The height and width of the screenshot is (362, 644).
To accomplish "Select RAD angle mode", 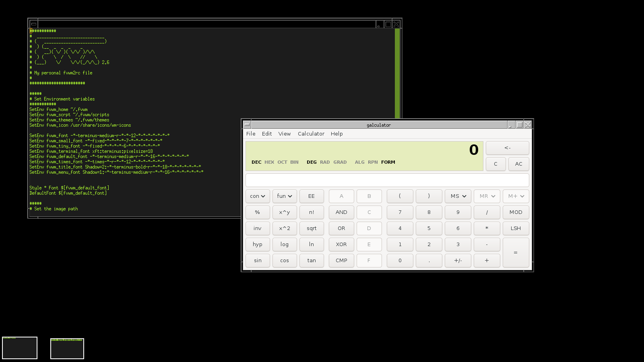I will coord(325,162).
